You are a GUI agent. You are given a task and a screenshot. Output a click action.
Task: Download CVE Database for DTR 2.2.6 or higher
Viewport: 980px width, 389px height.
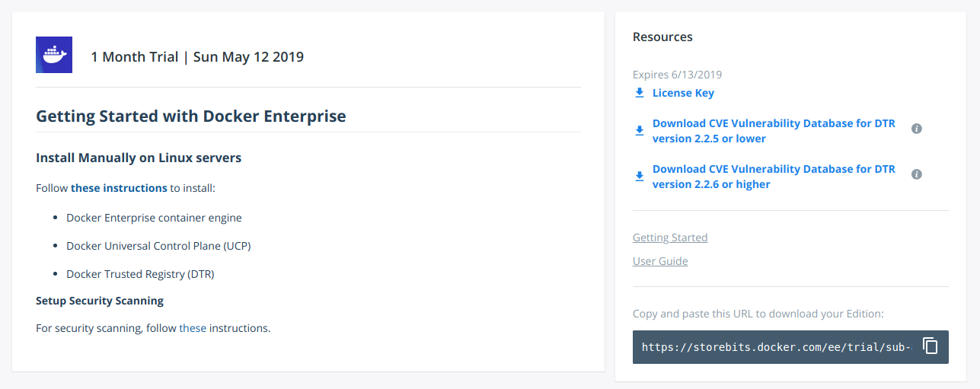pyautogui.click(x=774, y=177)
